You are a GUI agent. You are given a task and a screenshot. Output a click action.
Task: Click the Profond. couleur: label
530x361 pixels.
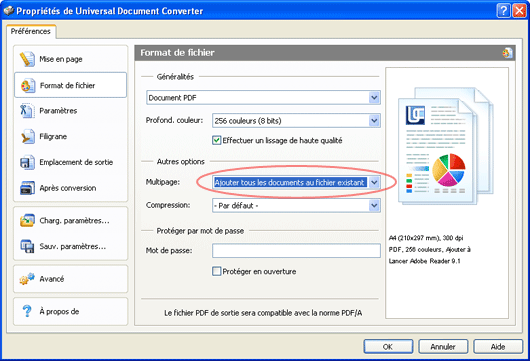click(x=174, y=120)
